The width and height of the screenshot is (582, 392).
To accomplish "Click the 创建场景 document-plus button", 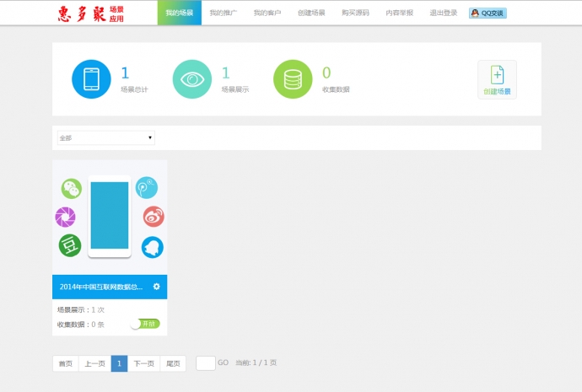I will click(x=497, y=80).
